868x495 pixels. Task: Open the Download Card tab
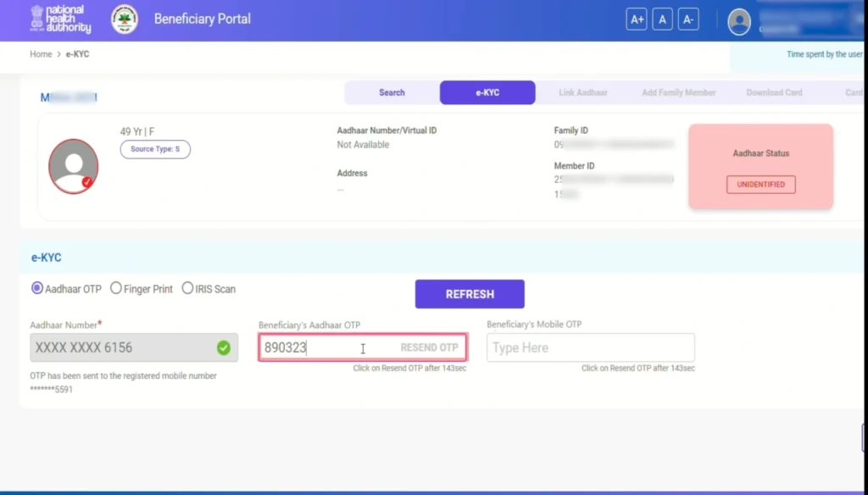(774, 92)
